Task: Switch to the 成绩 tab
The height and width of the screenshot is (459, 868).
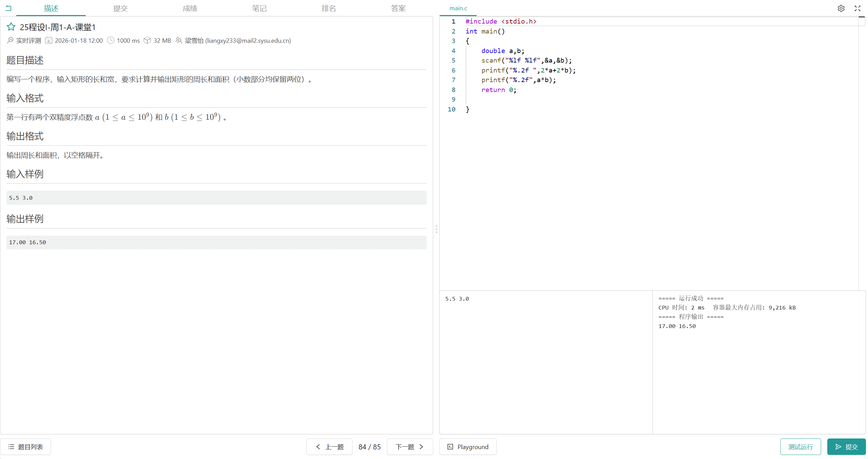Action: pos(190,8)
